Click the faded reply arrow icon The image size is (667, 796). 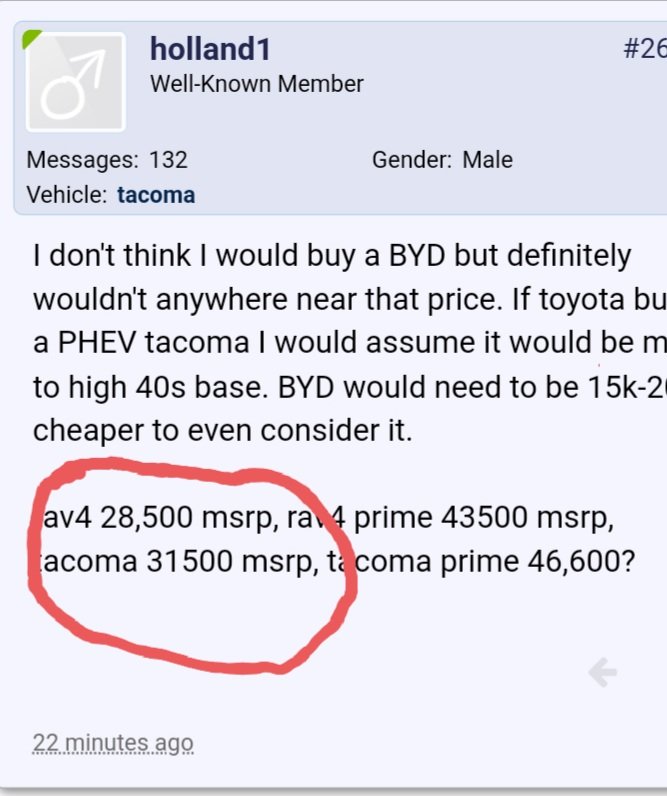(603, 672)
